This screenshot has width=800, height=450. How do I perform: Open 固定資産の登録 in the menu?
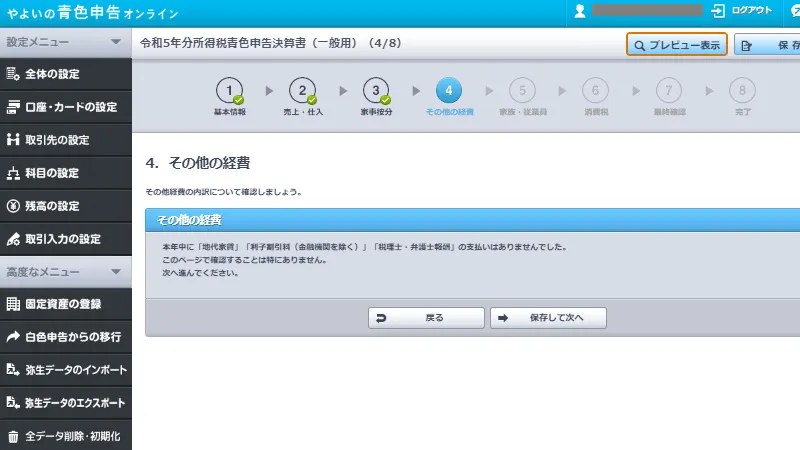(x=66, y=304)
